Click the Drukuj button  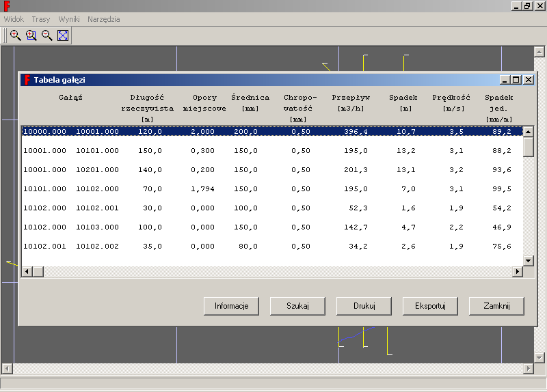click(364, 306)
